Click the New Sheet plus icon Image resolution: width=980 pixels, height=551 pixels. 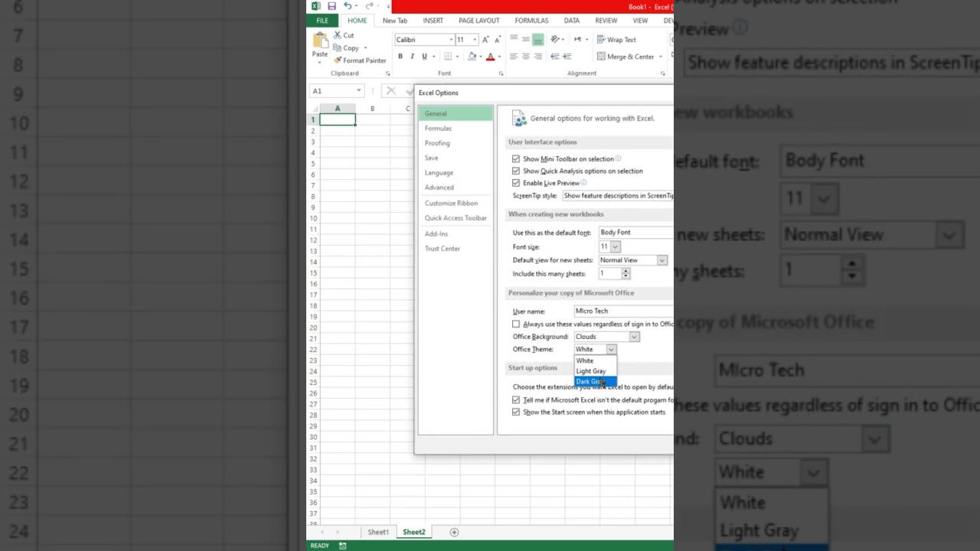[454, 532]
